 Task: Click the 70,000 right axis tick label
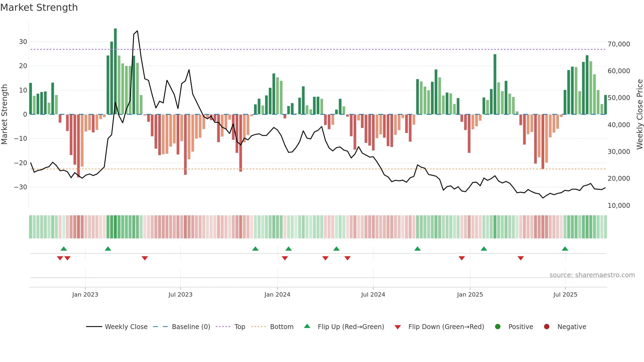pyautogui.click(x=619, y=44)
